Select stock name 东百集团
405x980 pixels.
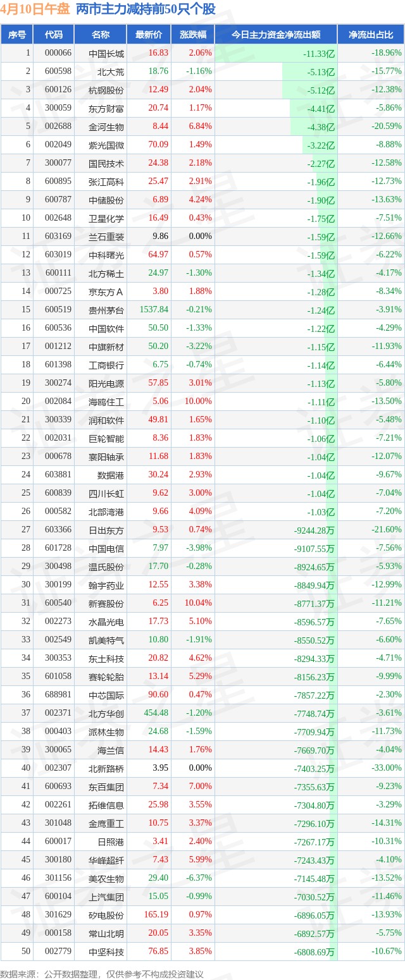click(106, 787)
